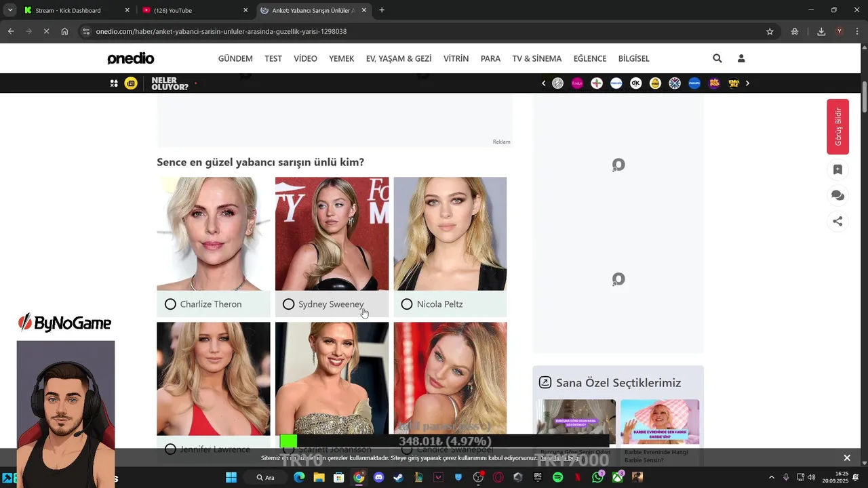
Task: Select the Charlize Theron radio option
Action: [x=170, y=304]
